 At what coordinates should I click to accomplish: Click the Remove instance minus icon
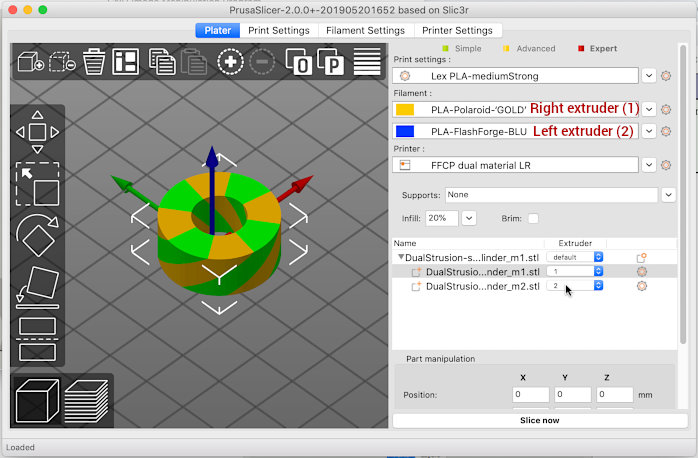click(x=262, y=62)
